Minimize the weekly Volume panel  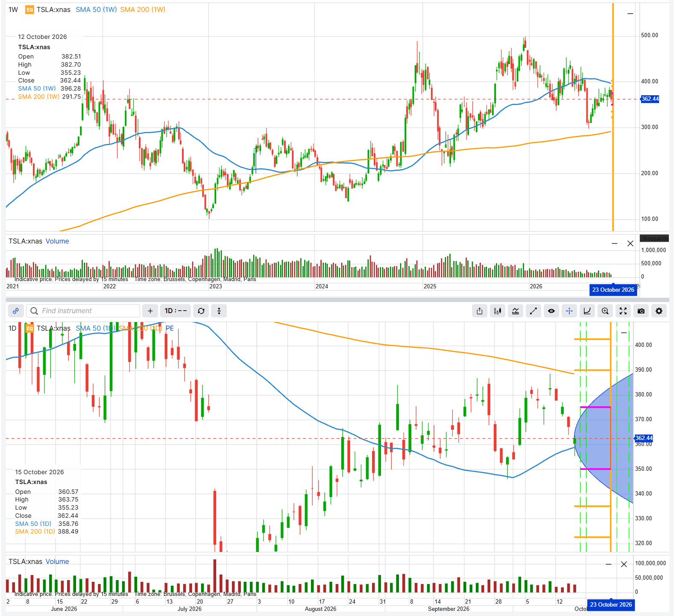click(x=615, y=243)
